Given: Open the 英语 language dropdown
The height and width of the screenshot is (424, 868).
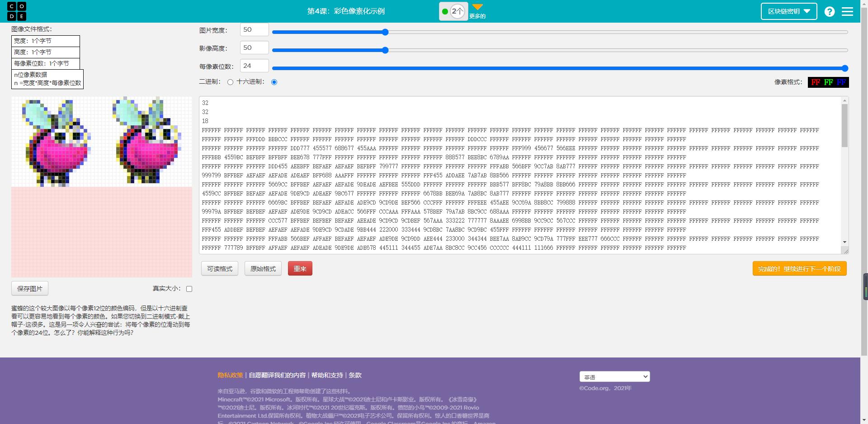Looking at the screenshot, I should pos(615,376).
